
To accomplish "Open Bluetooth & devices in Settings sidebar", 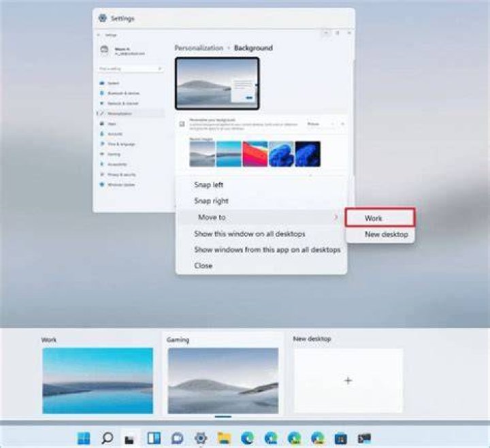I will click(x=123, y=93).
